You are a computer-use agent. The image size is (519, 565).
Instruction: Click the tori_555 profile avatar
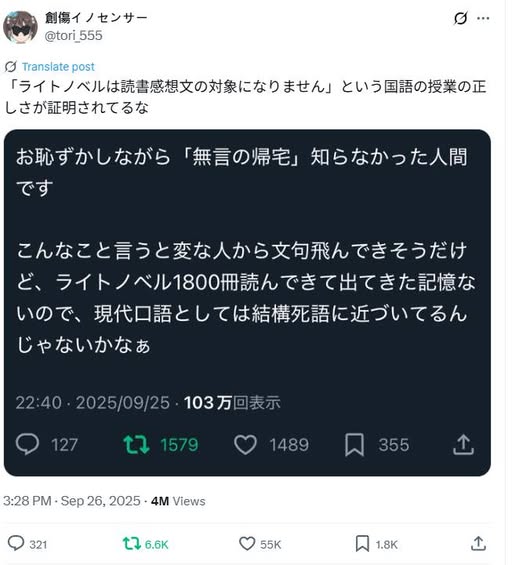[20, 27]
